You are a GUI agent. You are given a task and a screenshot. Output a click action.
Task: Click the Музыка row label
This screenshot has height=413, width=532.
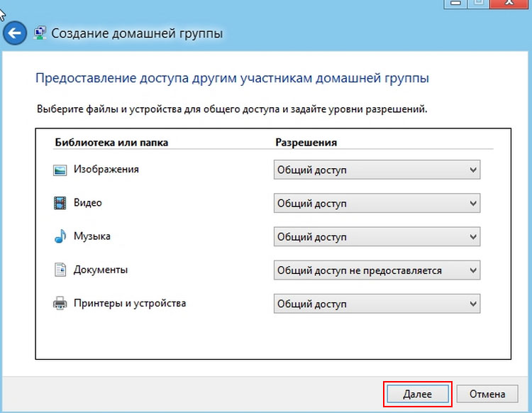click(92, 236)
